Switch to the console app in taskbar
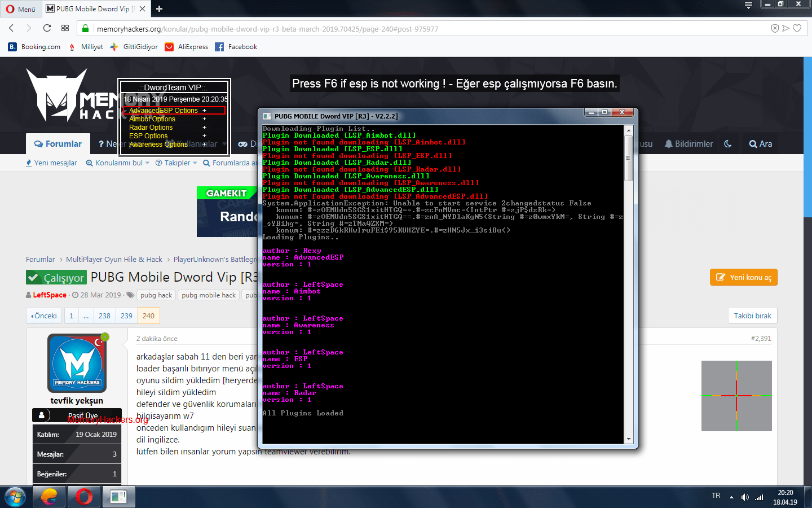812x508 pixels. 118,497
